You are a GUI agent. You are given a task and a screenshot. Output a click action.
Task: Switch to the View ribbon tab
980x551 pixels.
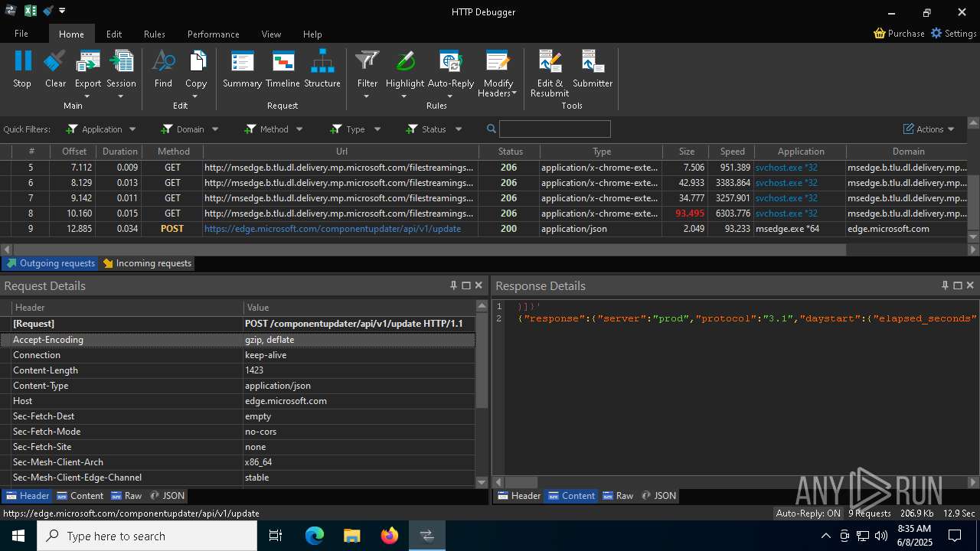pyautogui.click(x=271, y=34)
